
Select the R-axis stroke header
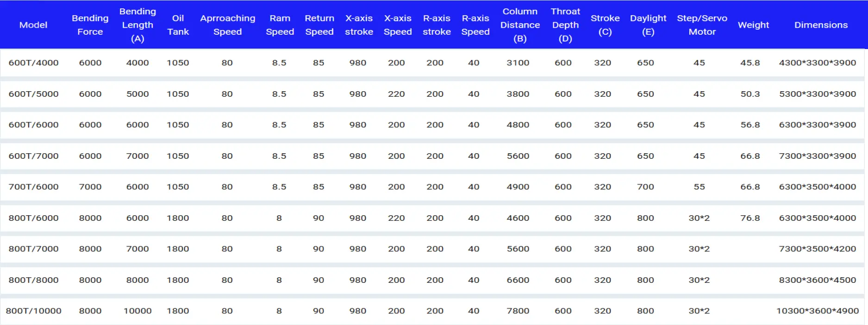click(437, 25)
